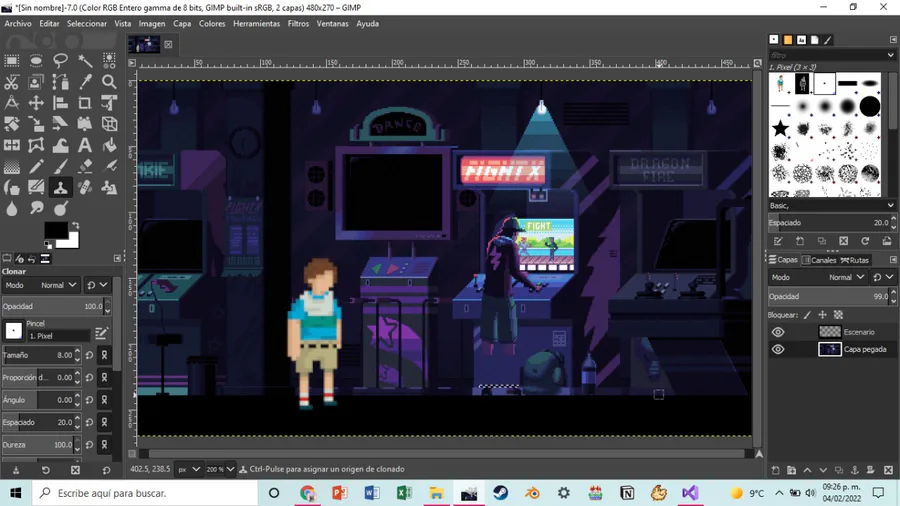
Task: Open the layer Modo Normal dropdown
Action: (x=845, y=277)
